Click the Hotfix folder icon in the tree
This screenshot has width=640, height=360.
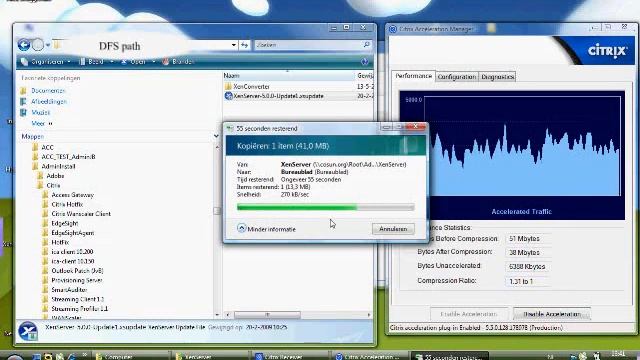45,242
